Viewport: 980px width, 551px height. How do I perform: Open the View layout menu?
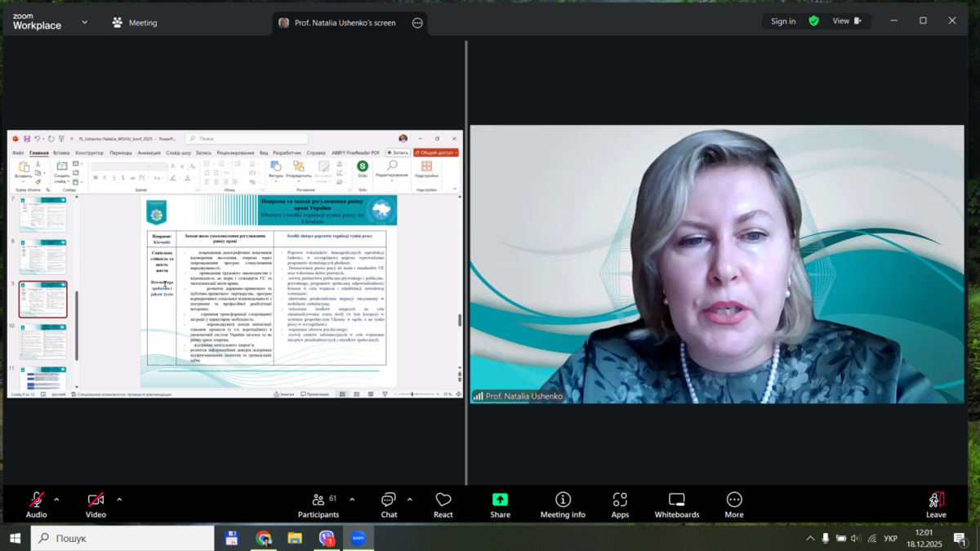tap(846, 21)
